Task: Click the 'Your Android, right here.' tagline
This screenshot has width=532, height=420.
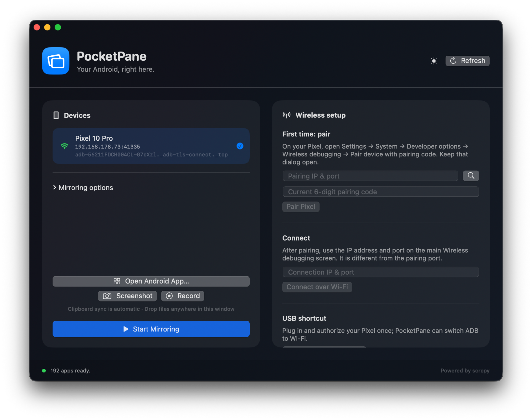Action: 116,69
